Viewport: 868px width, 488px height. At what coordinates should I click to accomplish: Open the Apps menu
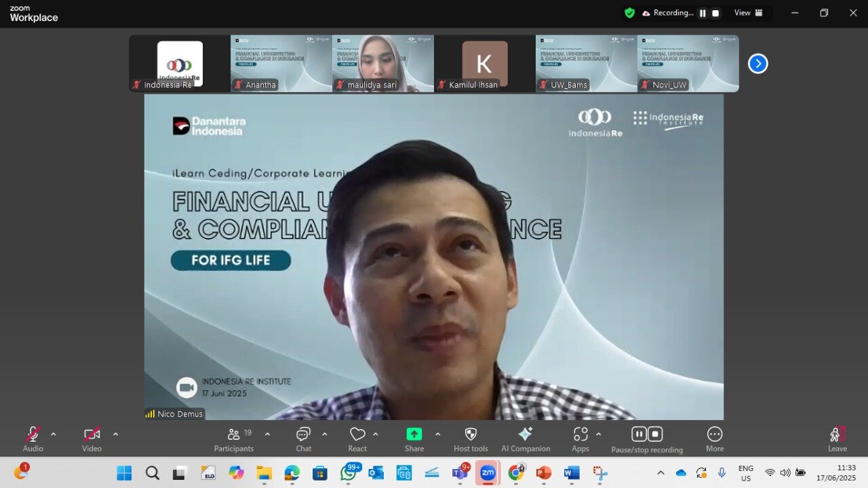580,438
